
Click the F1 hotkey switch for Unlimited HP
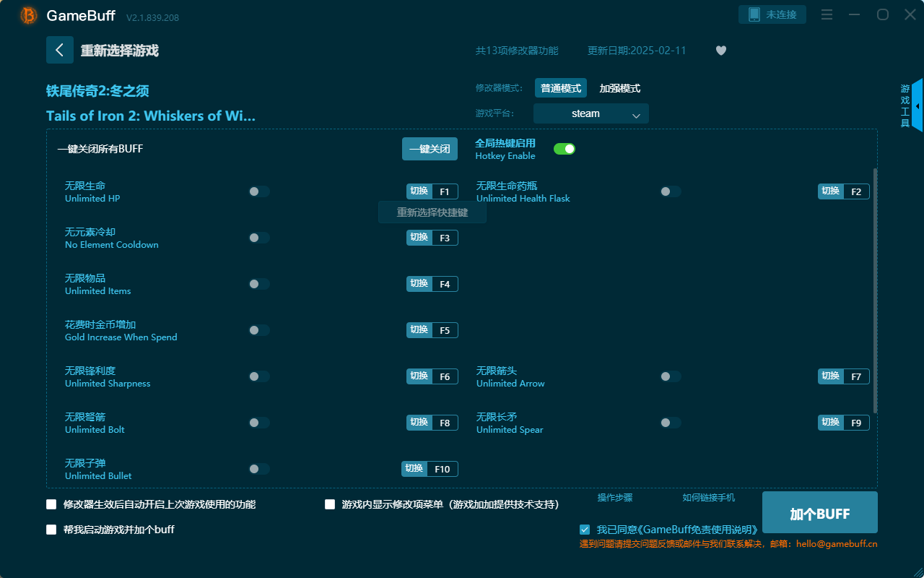pyautogui.click(x=432, y=191)
